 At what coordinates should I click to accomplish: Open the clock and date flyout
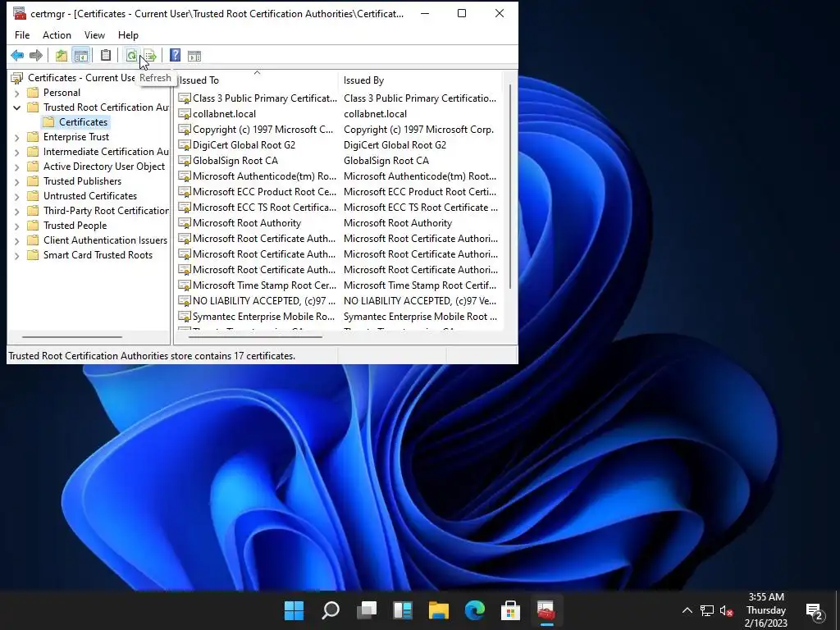(766, 610)
